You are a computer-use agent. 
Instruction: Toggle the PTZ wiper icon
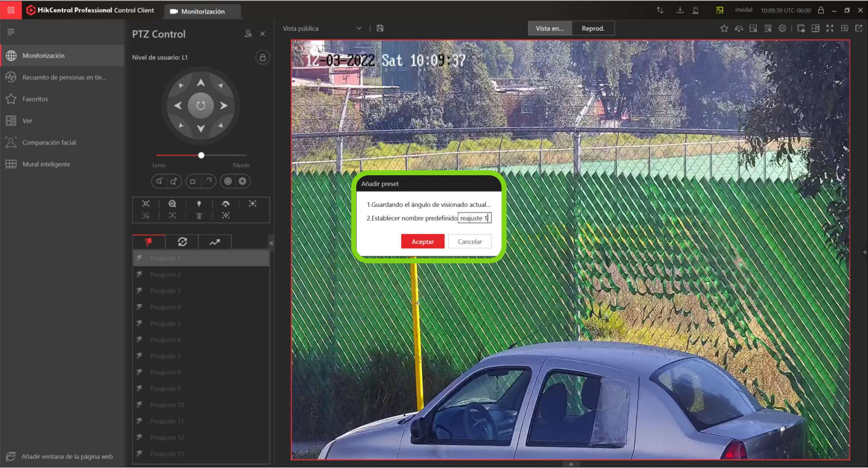[x=226, y=204]
